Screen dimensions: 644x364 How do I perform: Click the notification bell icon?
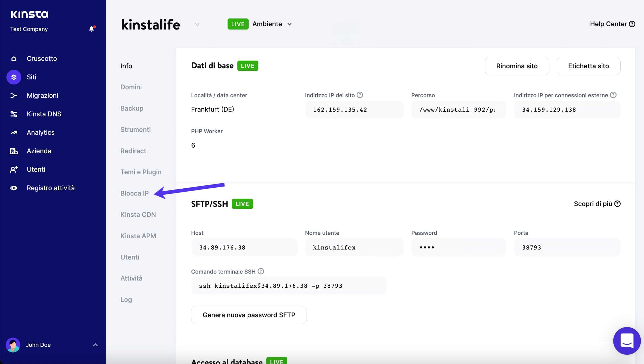point(92,29)
